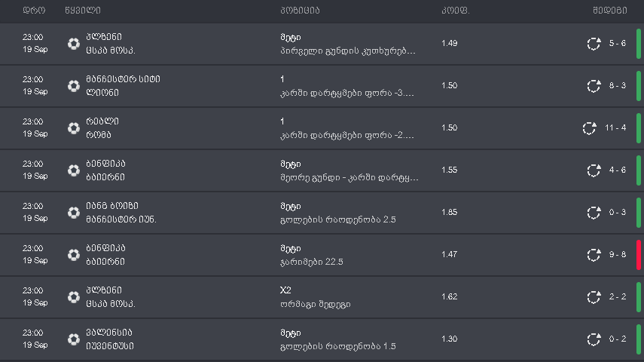Viewport: 644px width, 362px height.
Task: Click the soccer ball icon in the X2 bet row
Action: pyautogui.click(x=73, y=297)
